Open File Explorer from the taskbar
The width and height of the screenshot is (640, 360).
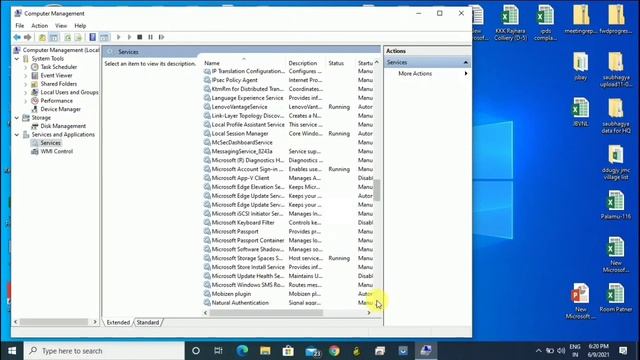pos(265,351)
